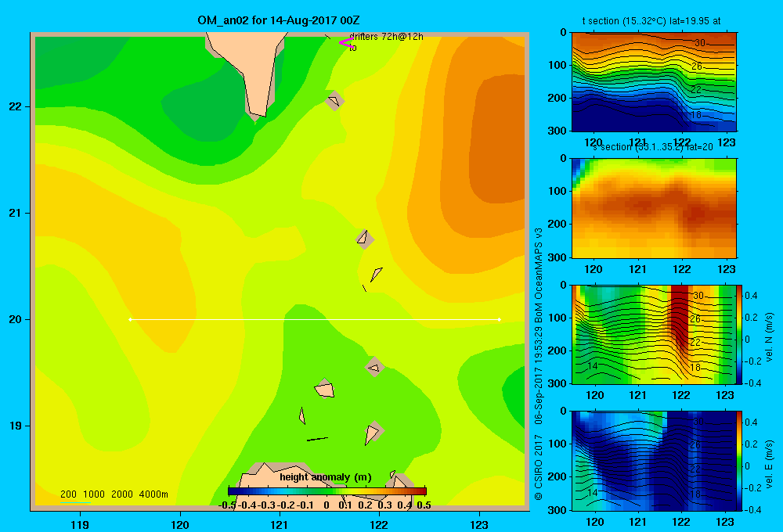Click the 'vel. E (m/s)' color bar
The height and width of the screenshot is (532, 783).
point(740,461)
